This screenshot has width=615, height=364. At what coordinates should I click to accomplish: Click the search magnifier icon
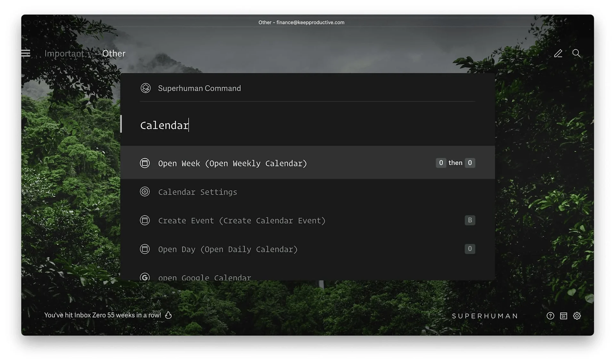577,53
